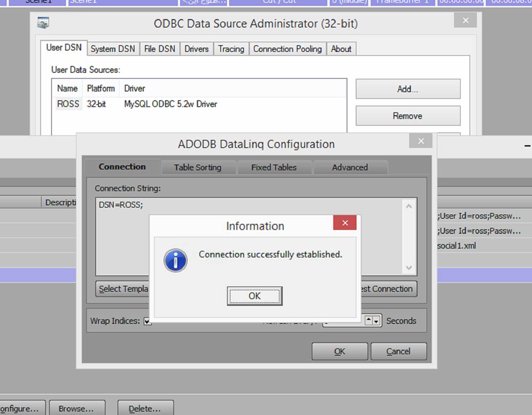The width and height of the screenshot is (532, 415).
Task: Switch to the Table Sorting tab
Action: click(x=197, y=167)
